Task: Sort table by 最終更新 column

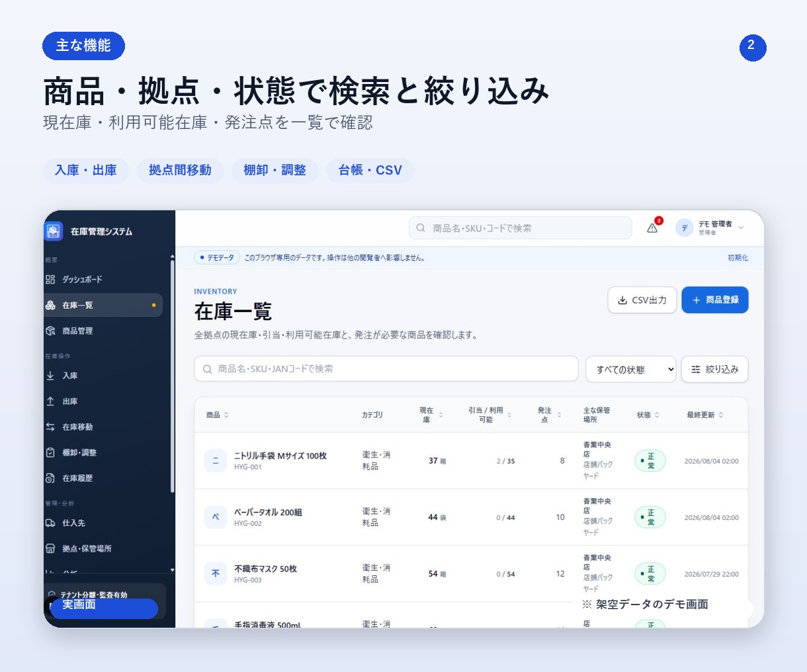Action: [x=705, y=415]
